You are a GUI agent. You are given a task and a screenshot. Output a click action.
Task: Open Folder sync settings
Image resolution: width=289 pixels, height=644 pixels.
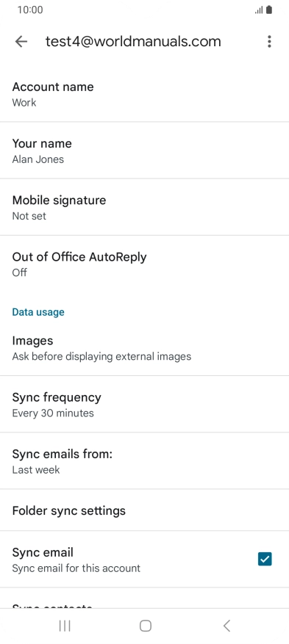tap(144, 510)
